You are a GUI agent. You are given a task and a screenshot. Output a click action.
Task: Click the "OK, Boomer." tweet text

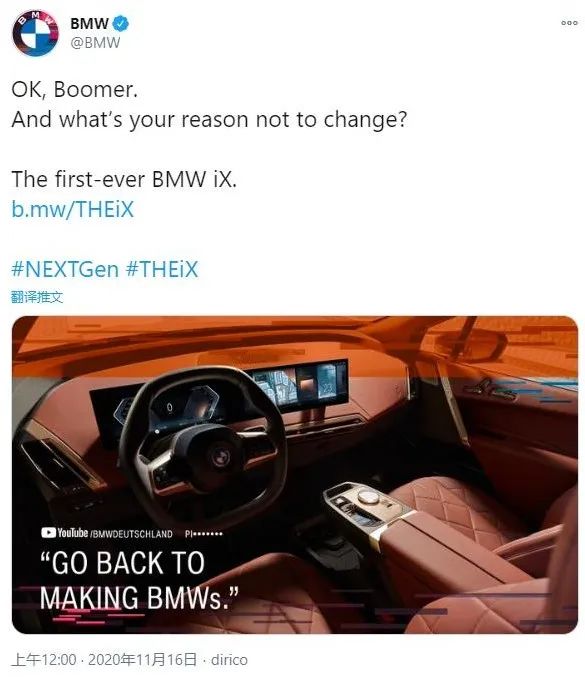(75, 90)
